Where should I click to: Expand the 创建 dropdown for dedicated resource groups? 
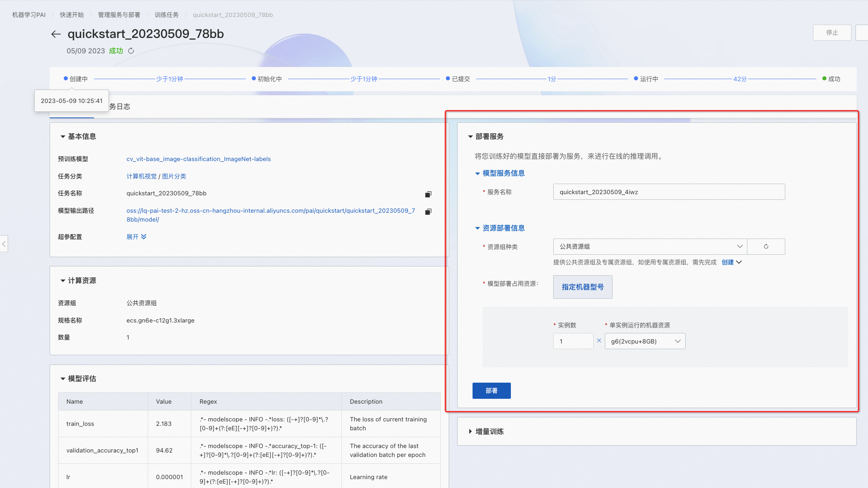(x=731, y=262)
